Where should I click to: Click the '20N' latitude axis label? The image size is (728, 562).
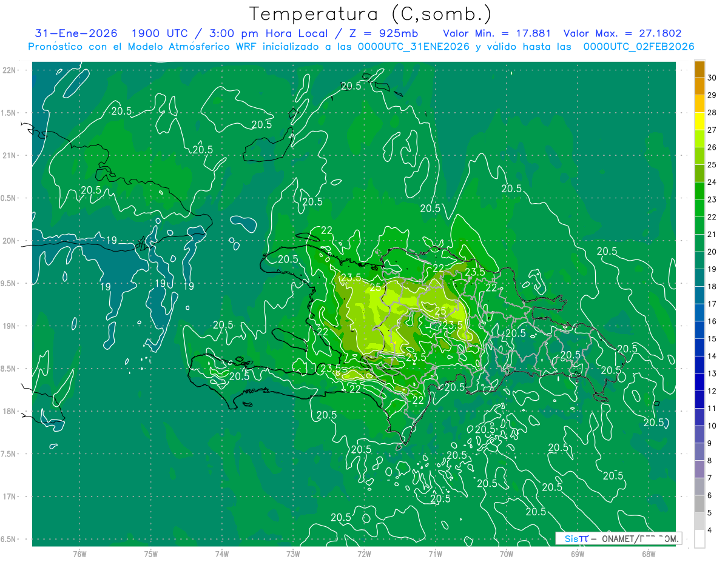[x=9, y=241]
